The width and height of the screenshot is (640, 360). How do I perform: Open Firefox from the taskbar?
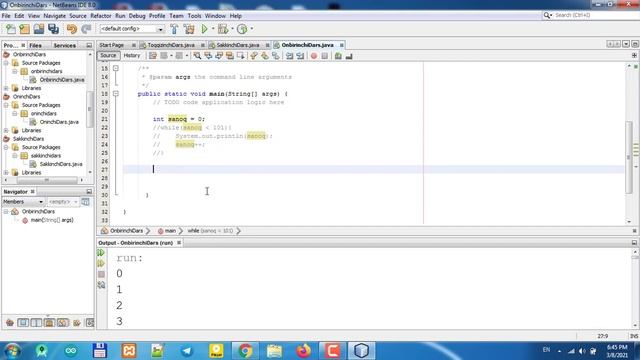(303, 351)
